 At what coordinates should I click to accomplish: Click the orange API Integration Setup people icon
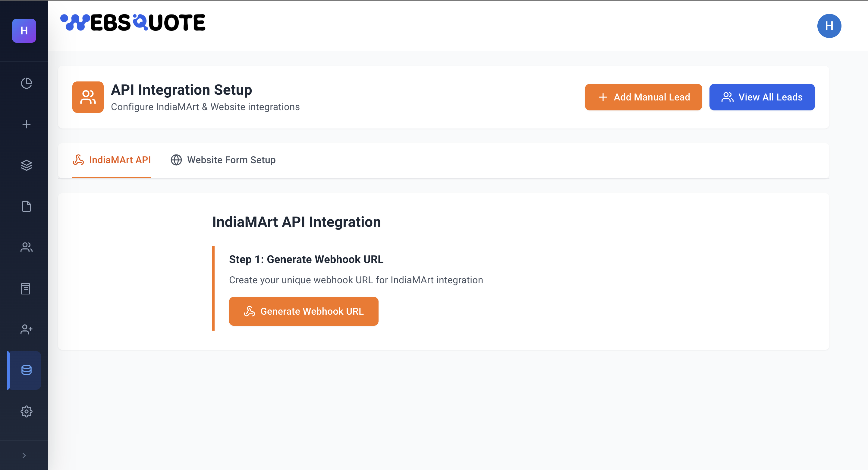[88, 97]
